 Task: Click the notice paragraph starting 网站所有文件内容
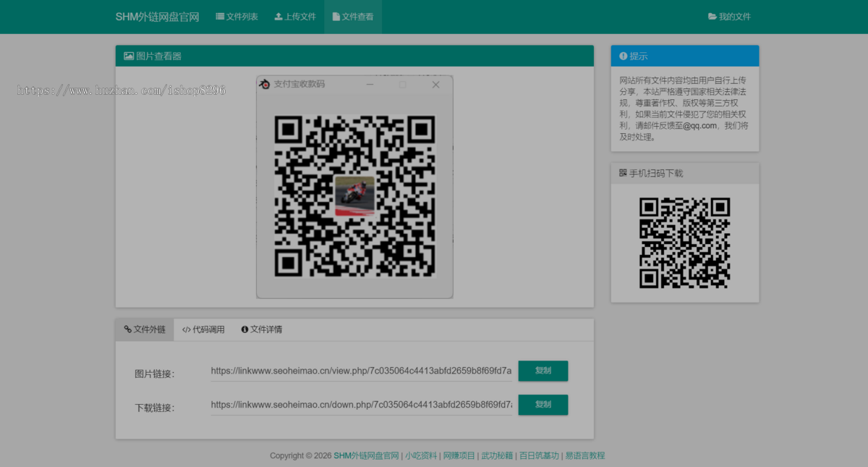pyautogui.click(x=684, y=108)
